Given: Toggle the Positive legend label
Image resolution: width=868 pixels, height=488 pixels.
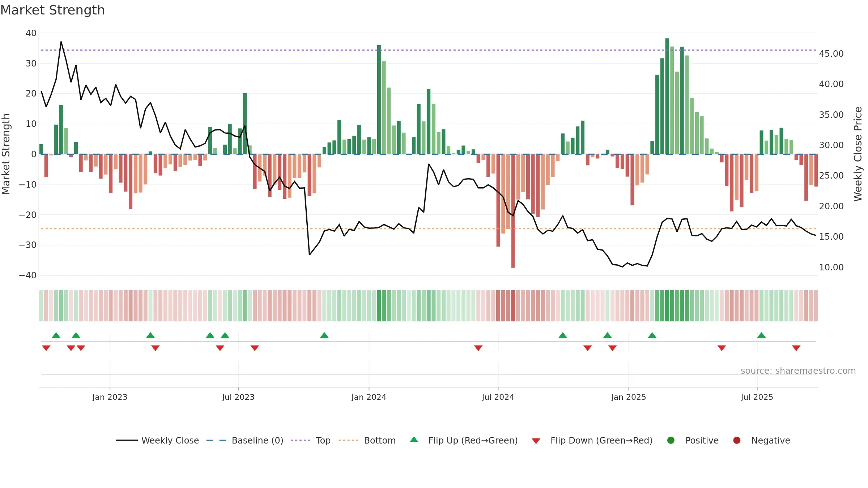Looking at the screenshot, I should tap(702, 440).
